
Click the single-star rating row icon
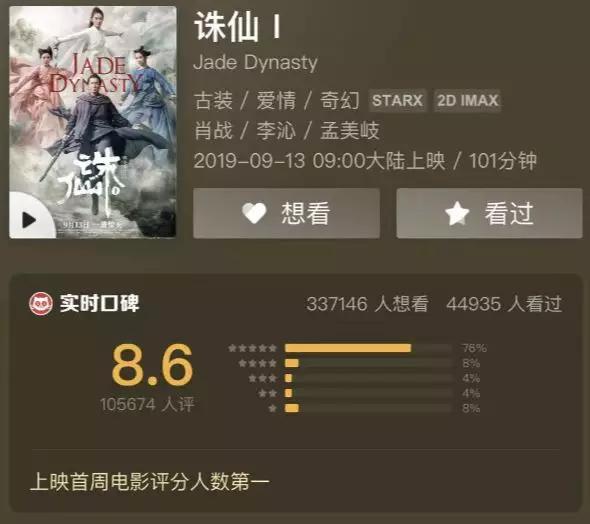[x=272, y=408]
